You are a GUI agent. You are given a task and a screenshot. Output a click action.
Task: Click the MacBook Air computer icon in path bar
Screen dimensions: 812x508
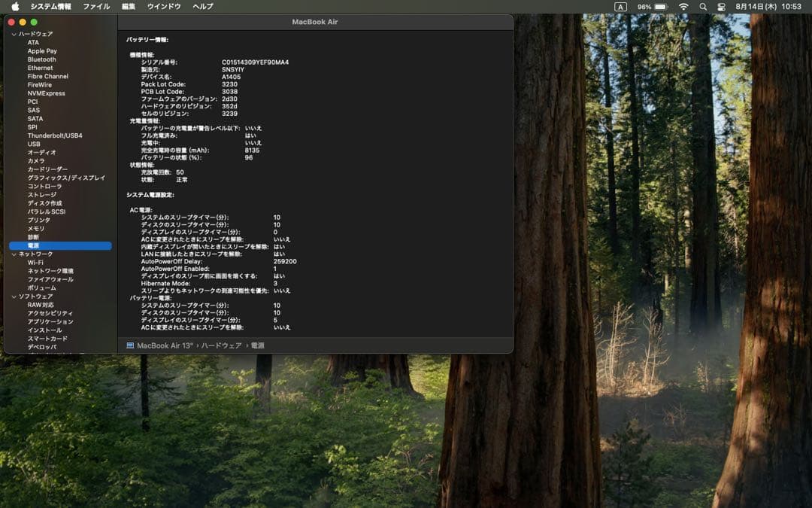pos(130,345)
